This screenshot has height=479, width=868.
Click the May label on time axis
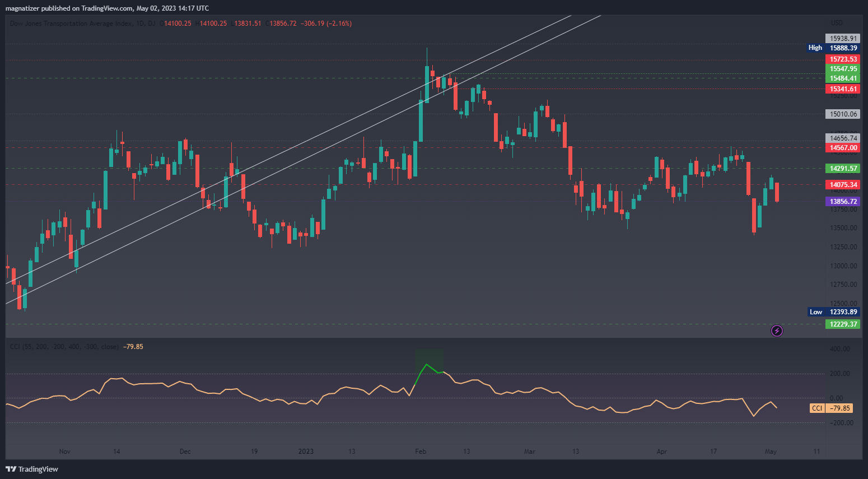click(x=771, y=452)
